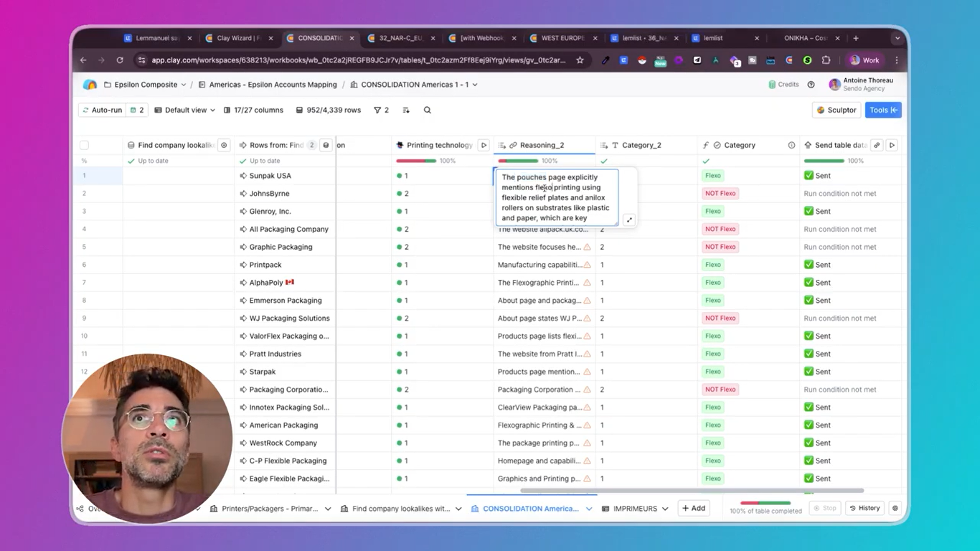Toggle the Auto-run switch

tap(103, 110)
